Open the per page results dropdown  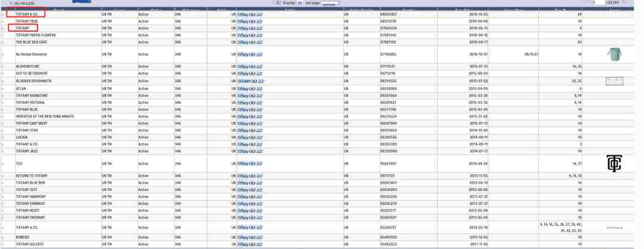(x=331, y=2)
